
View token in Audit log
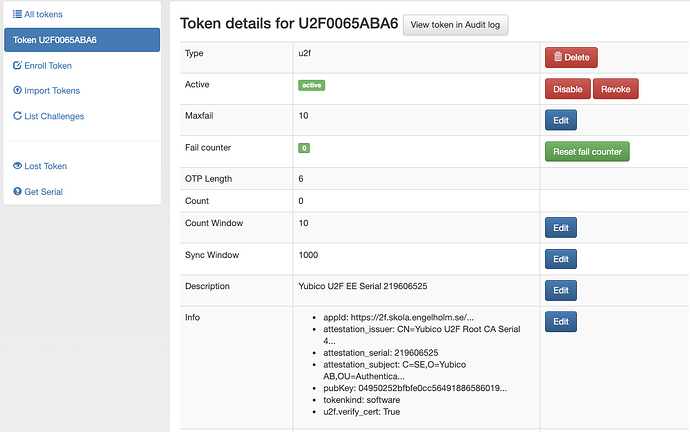point(455,25)
